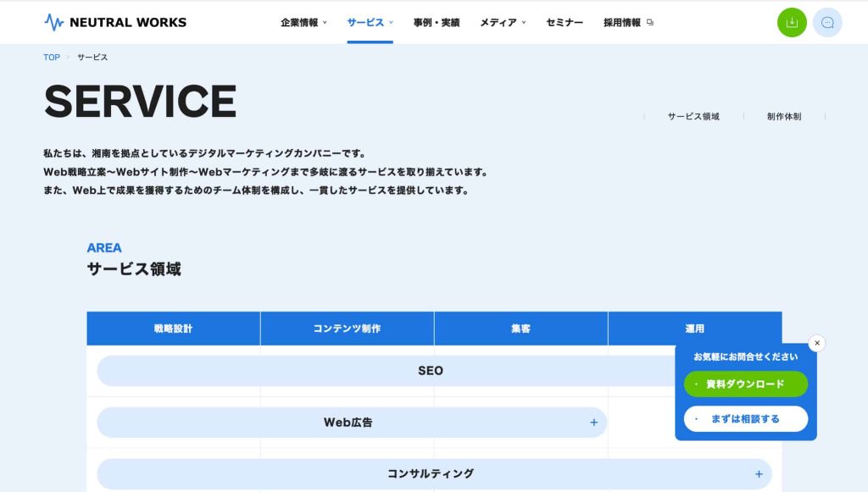868x492 pixels.
Task: Expand the メディア navigation dropdown
Action: click(x=503, y=23)
